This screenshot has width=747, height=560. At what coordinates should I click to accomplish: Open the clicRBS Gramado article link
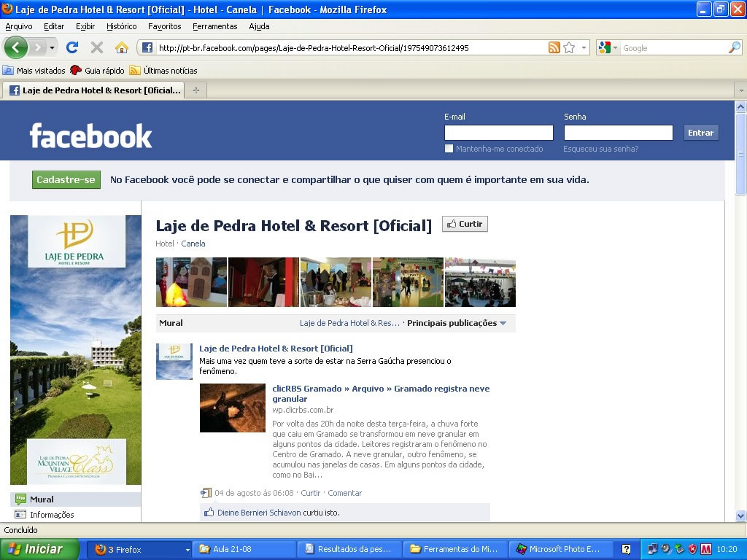(381, 393)
